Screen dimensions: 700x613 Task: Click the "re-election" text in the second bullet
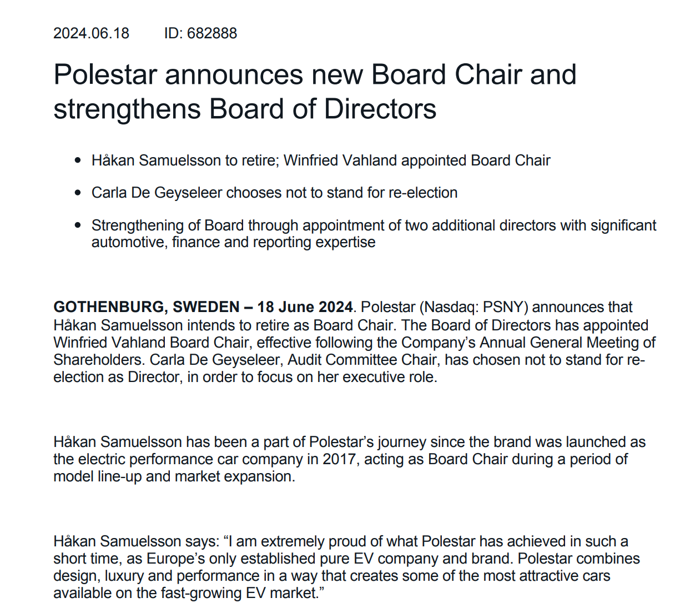[423, 193]
